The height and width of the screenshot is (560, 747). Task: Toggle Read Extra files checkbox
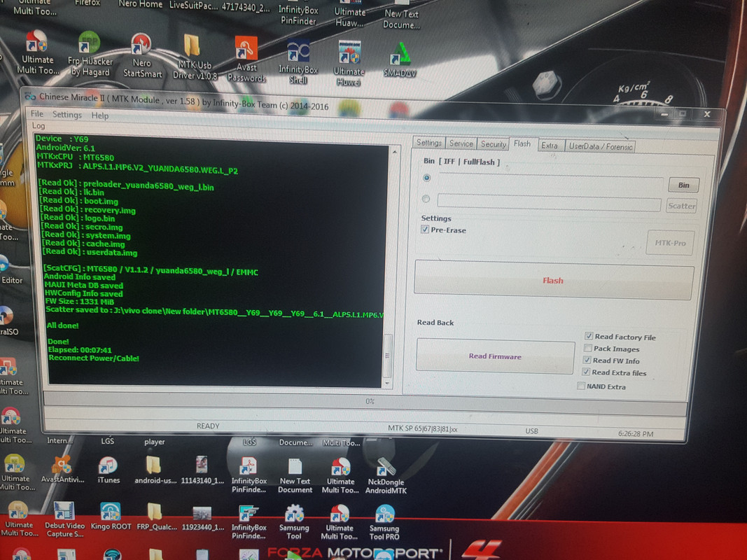pos(586,372)
